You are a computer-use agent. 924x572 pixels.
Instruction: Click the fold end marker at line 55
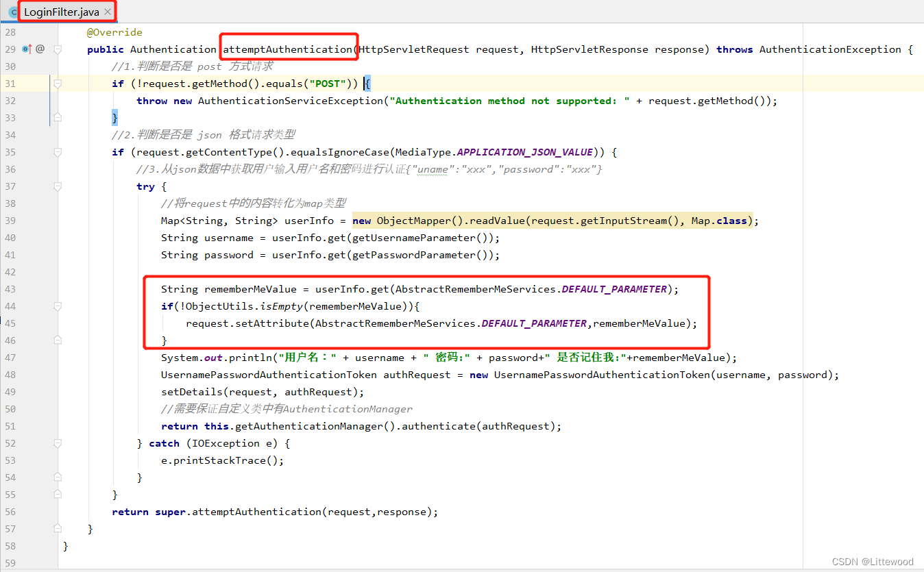pos(58,495)
